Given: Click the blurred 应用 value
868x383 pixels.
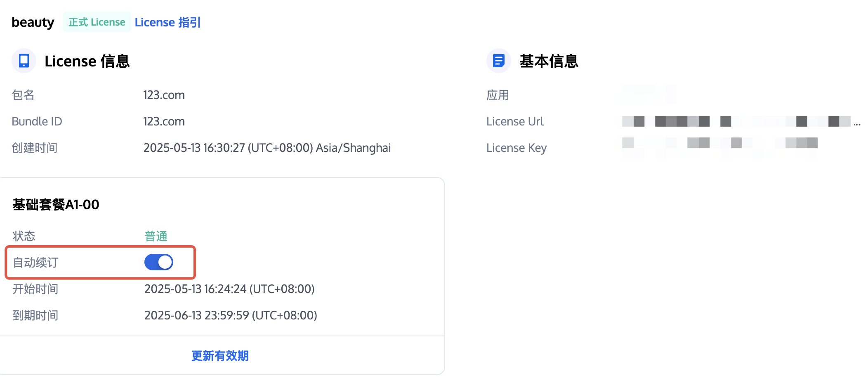Looking at the screenshot, I should click(649, 94).
